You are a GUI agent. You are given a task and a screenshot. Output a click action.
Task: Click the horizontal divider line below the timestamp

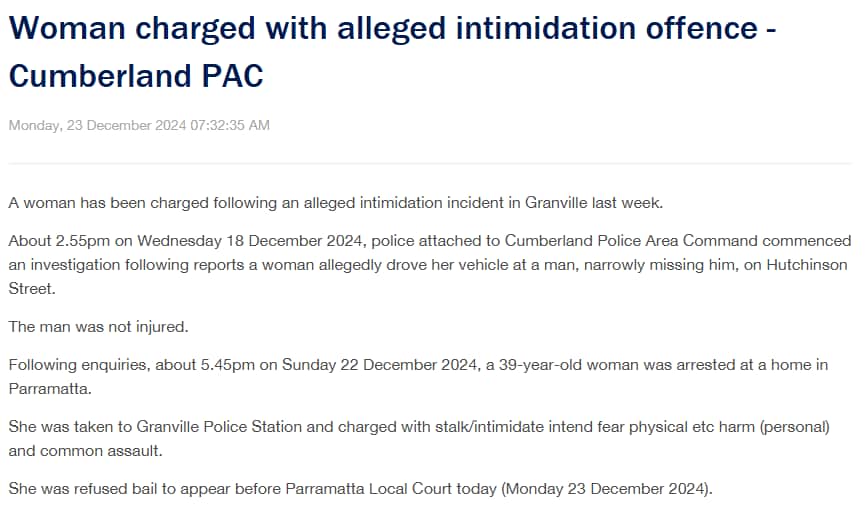click(430, 163)
